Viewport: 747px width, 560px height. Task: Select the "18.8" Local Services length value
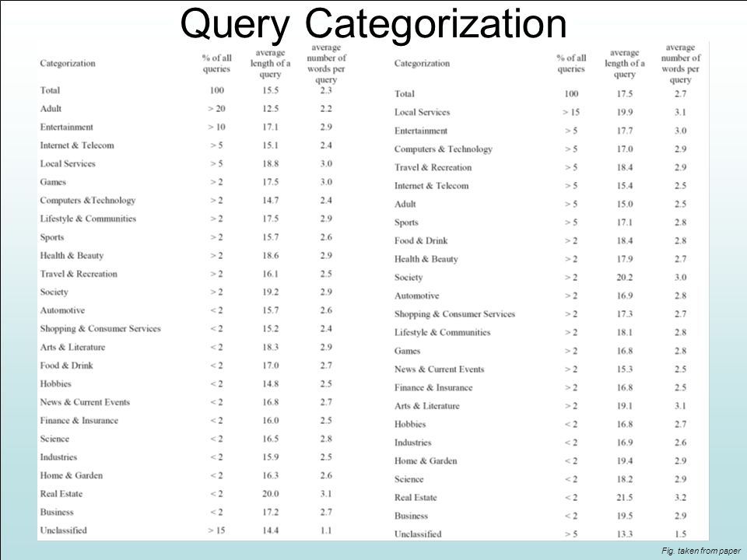270,164
